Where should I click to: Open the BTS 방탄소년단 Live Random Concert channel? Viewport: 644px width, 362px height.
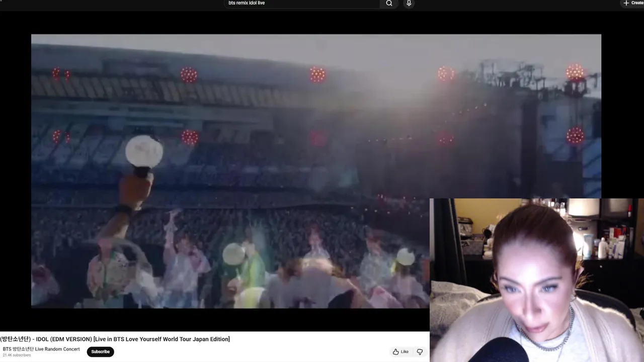point(41,349)
